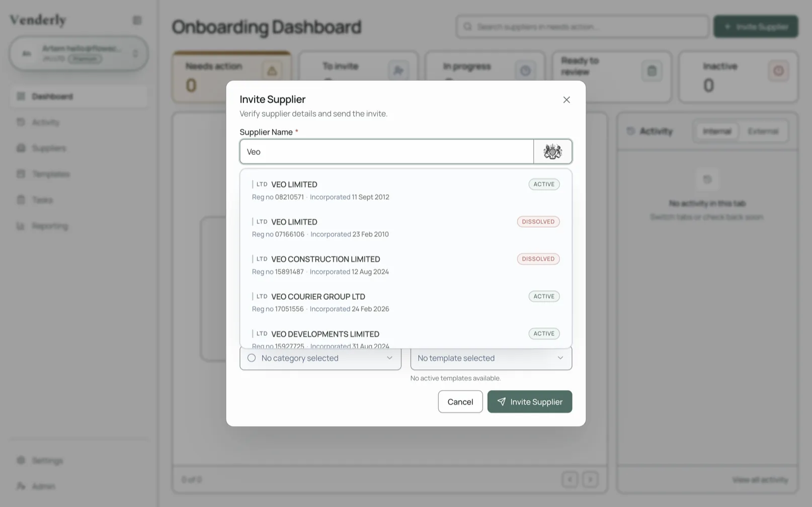Select the Suppliers icon in the sidebar
The height and width of the screenshot is (507, 812).
tap(21, 148)
